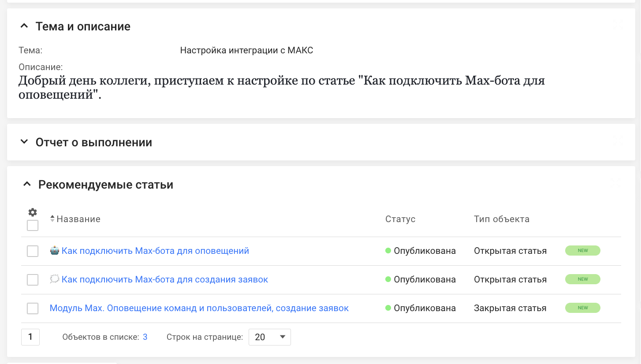Image resolution: width=641 pixels, height=364 pixels.
Task: Click the "Строк на странице:" label
Action: pos(205,337)
